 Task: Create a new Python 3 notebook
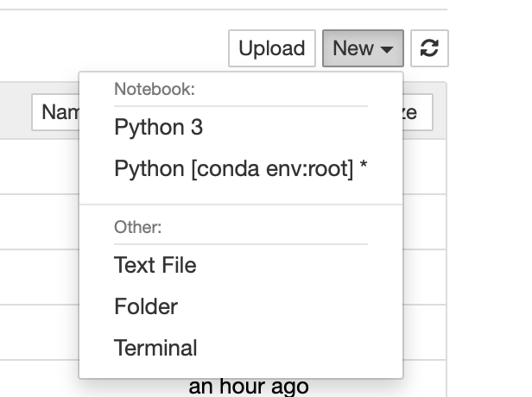coord(158,128)
